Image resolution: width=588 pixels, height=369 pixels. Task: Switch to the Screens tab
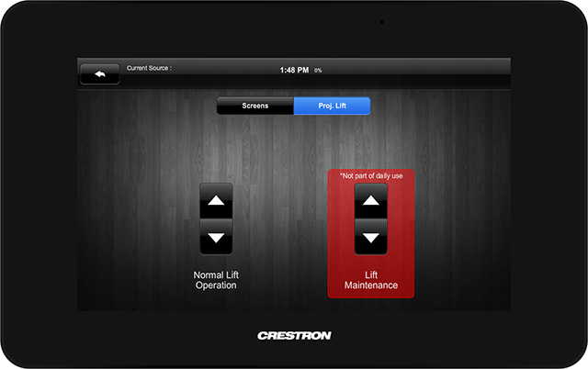click(255, 106)
